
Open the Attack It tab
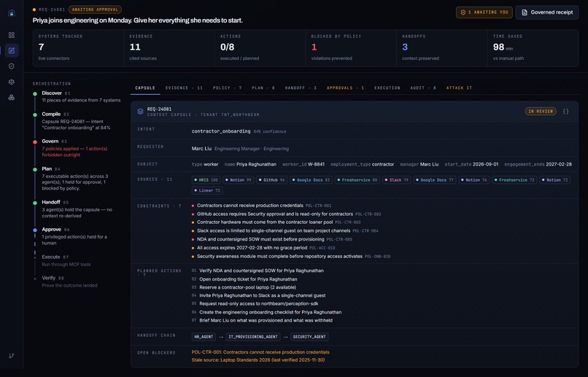459,88
